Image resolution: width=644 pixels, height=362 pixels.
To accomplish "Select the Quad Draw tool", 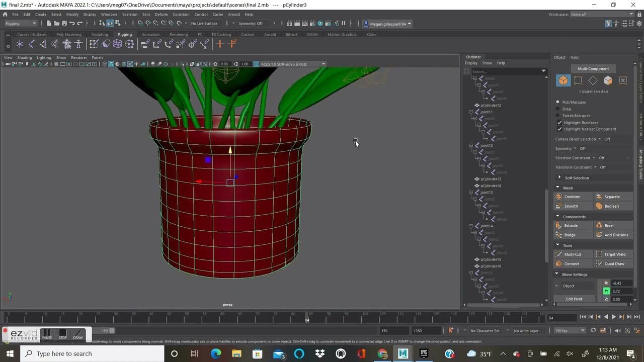I will (x=614, y=264).
